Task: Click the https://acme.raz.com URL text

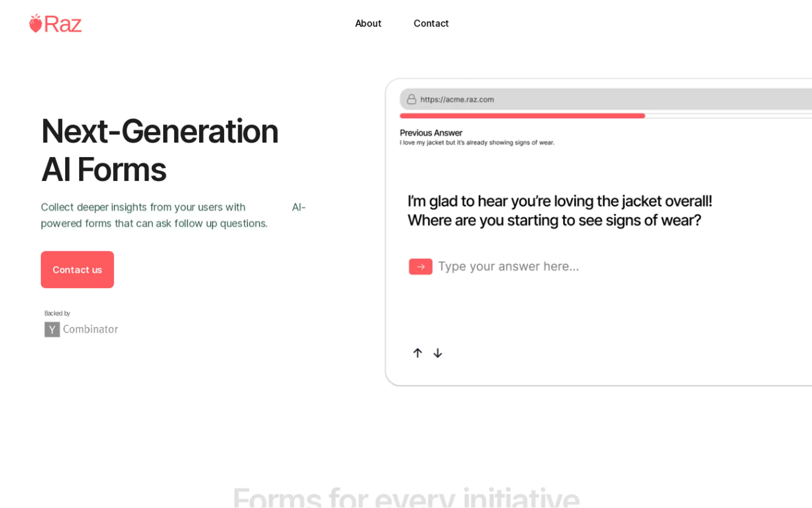Action: click(457, 99)
